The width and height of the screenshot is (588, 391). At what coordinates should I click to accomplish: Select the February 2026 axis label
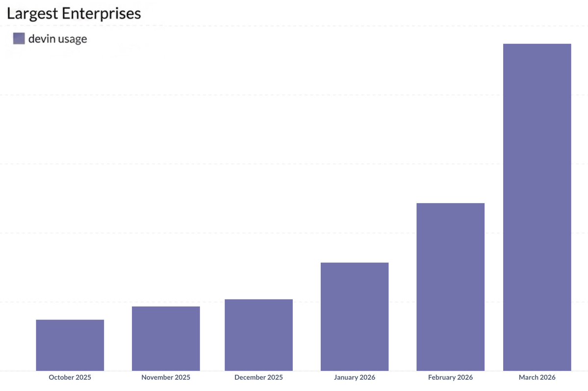[x=450, y=377]
